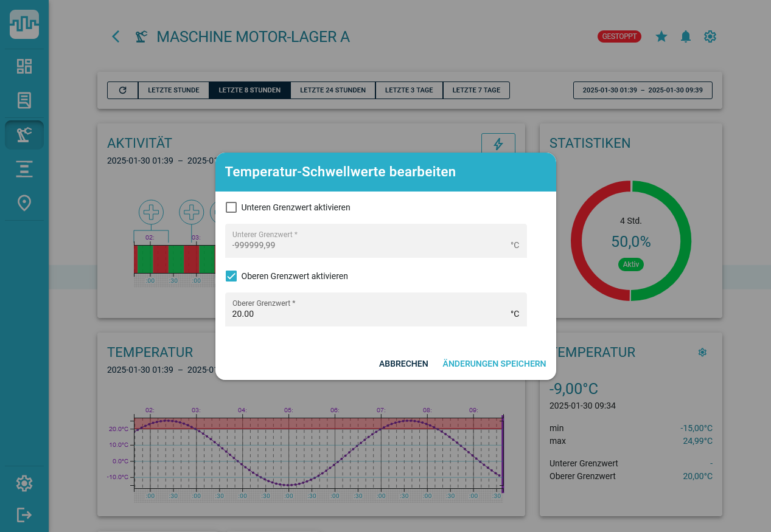Click the current temperature value '-9,00°C'
The image size is (771, 532).
pyautogui.click(x=574, y=389)
